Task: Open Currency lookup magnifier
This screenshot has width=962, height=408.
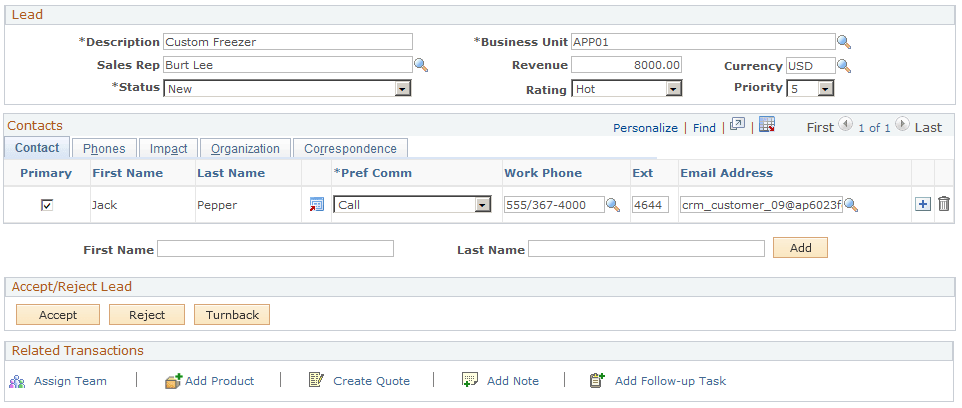Action: tap(844, 65)
